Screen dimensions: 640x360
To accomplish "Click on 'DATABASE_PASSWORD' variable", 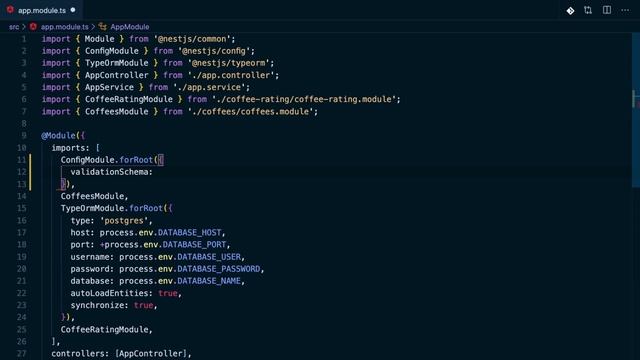I will [218, 269].
